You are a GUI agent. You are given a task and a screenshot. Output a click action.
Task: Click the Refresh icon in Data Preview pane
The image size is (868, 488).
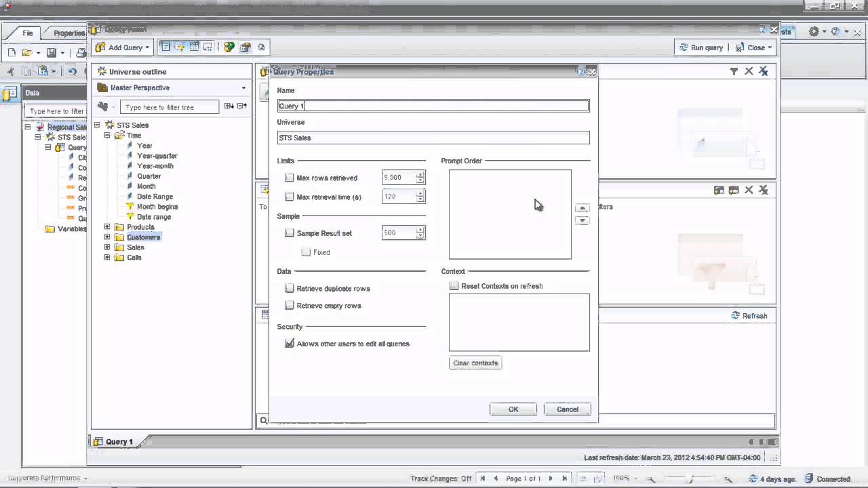click(x=735, y=316)
